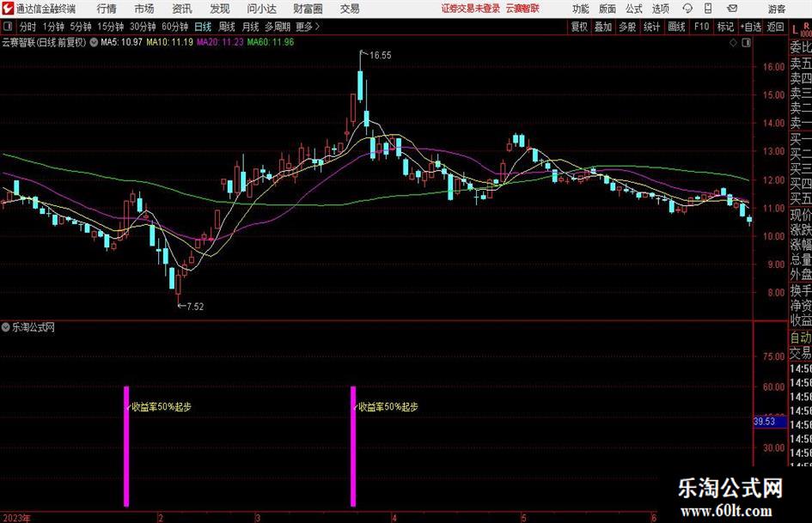Screen dimensions: 812x523
Task: Click the 云赛智联(日线 前复权) chart title
Action: 44,42
